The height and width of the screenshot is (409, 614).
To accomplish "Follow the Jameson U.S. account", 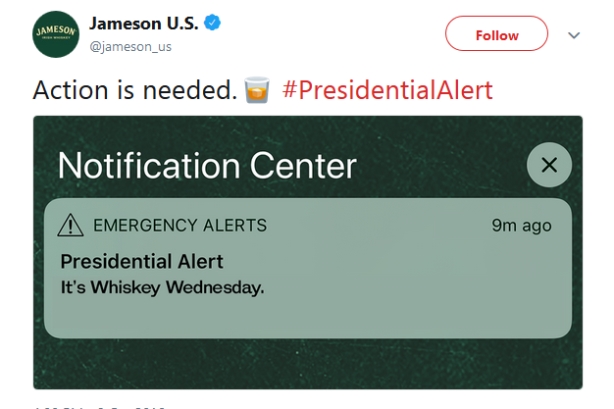I will tap(497, 34).
